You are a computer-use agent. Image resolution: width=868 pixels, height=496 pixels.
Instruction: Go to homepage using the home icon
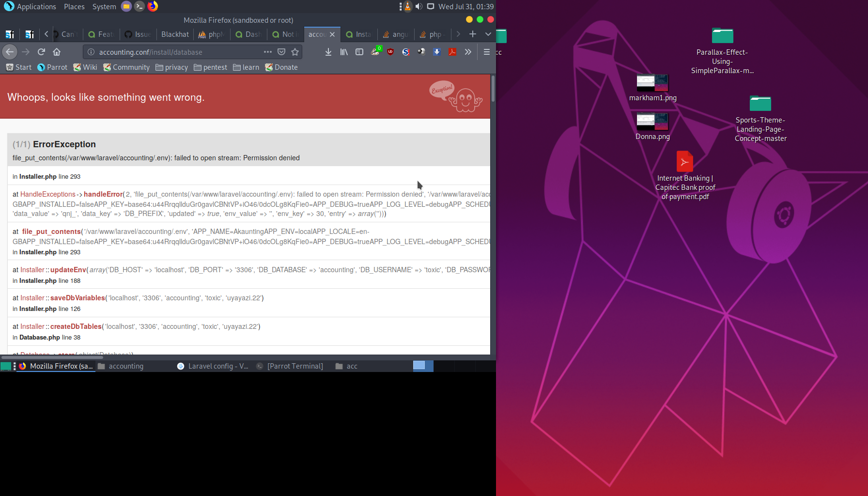pyautogui.click(x=57, y=52)
